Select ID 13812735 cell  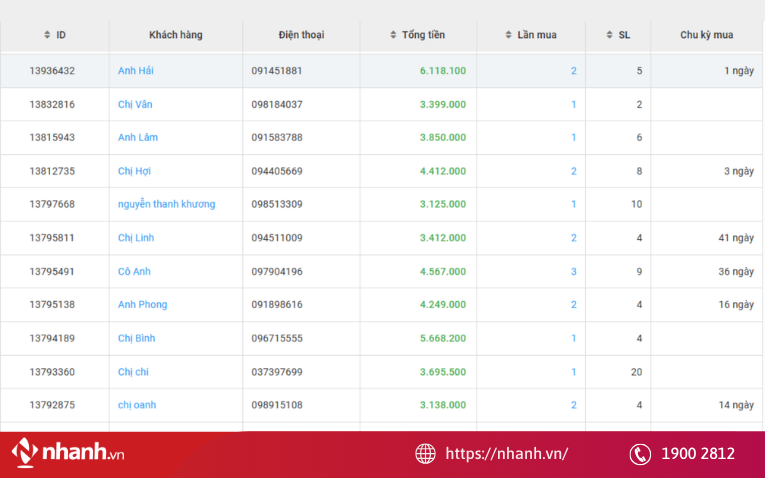(x=52, y=171)
